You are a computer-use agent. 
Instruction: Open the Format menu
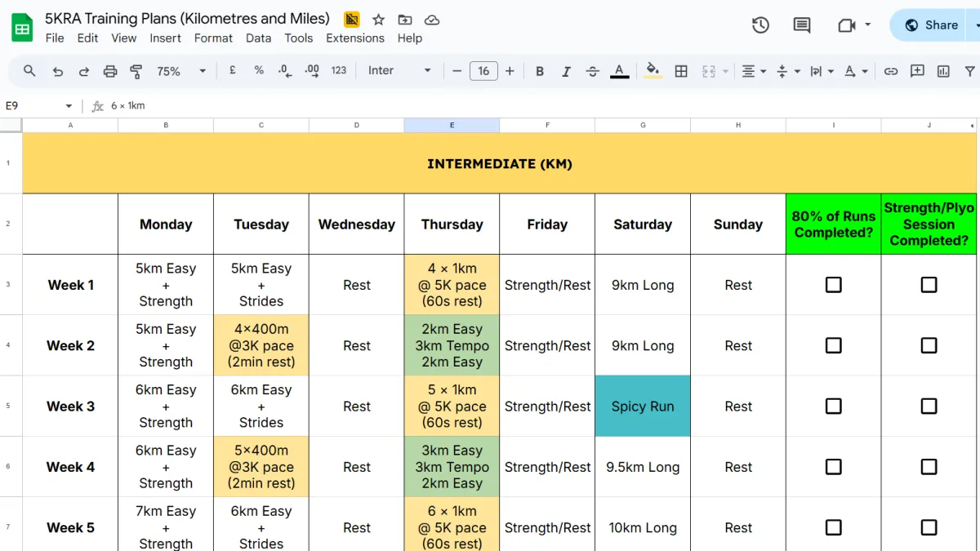click(213, 38)
